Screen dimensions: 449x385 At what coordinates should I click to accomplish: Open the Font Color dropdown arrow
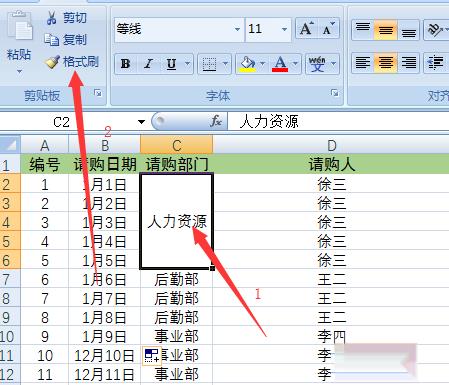click(295, 63)
